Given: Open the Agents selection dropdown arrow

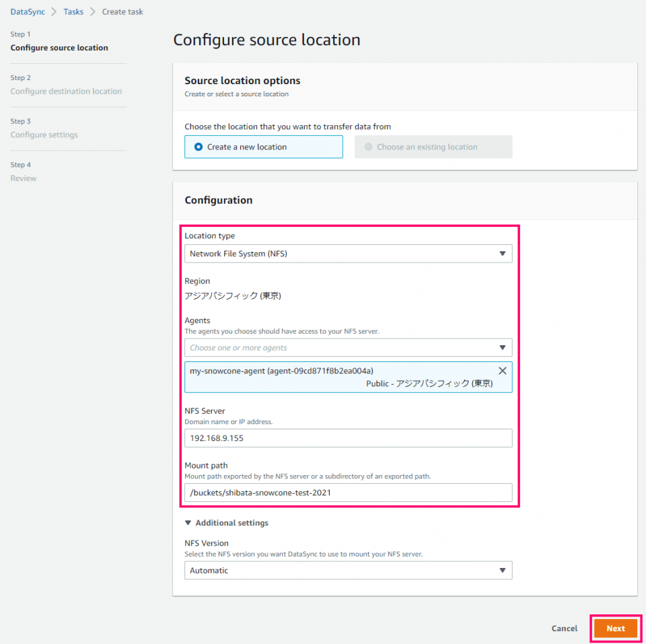Looking at the screenshot, I should click(503, 348).
